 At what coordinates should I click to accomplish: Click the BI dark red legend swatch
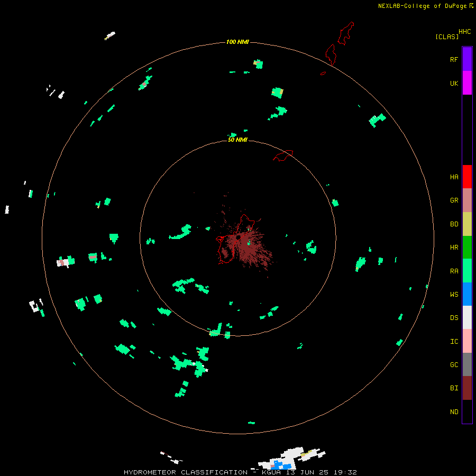467,388
